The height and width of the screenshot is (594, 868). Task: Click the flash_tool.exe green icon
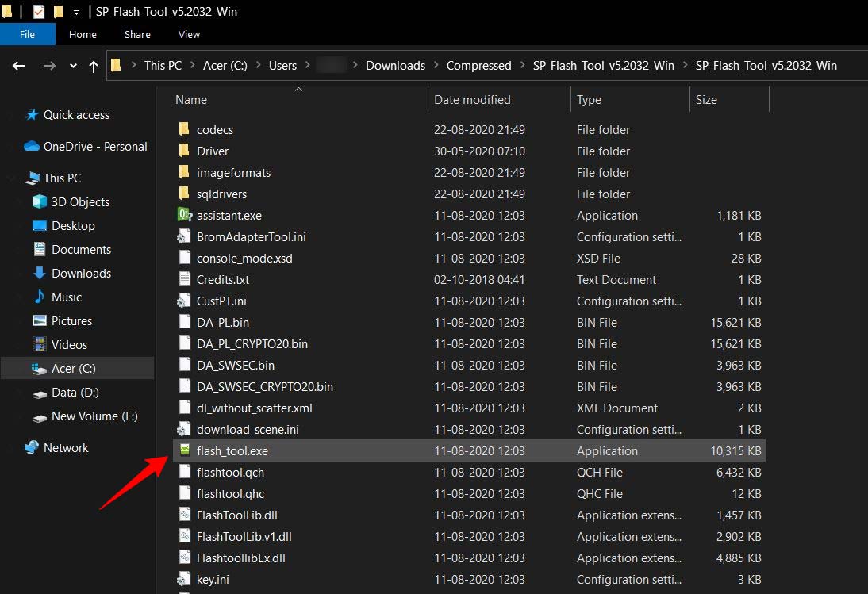click(x=184, y=450)
